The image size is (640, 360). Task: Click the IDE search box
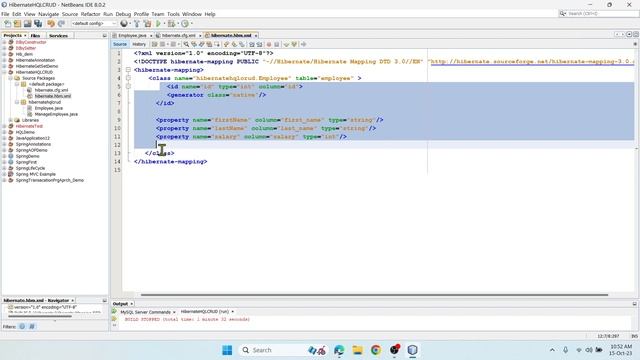(598, 13)
